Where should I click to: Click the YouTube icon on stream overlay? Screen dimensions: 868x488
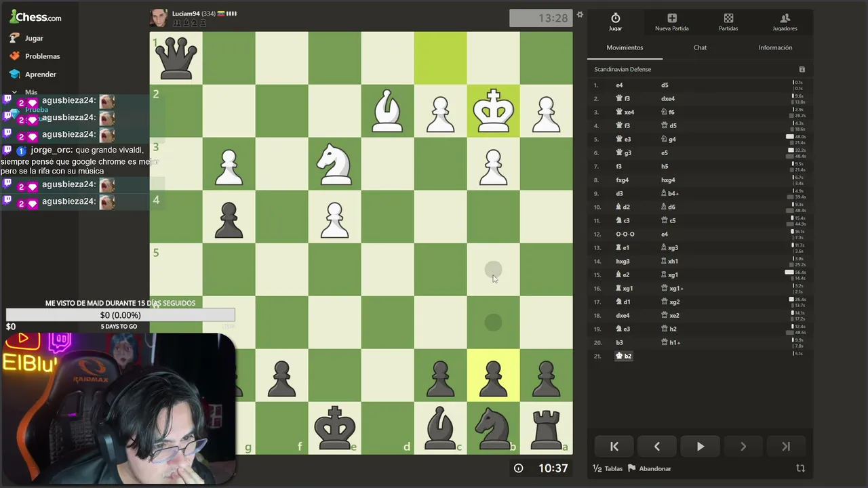point(23,338)
